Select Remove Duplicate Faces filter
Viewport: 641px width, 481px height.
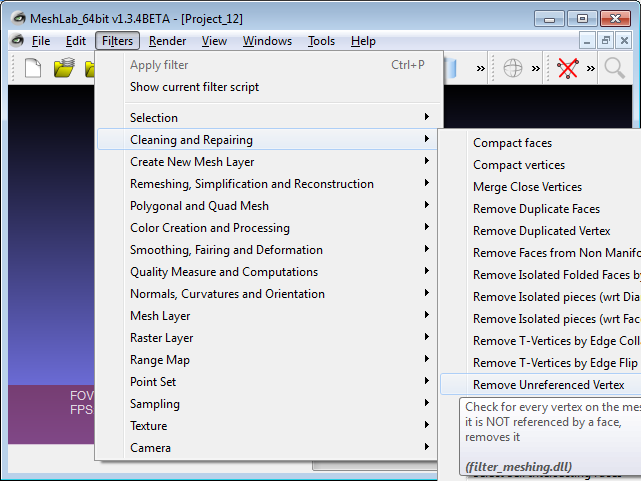[541, 209]
